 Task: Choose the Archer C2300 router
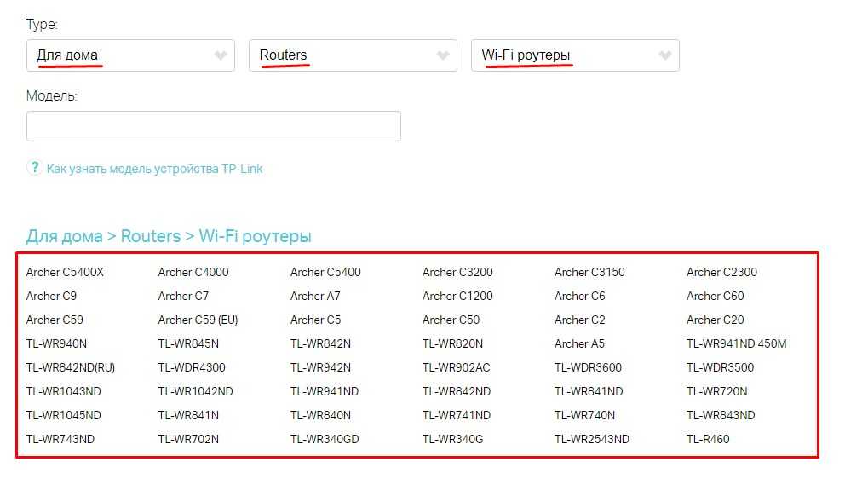(x=721, y=273)
